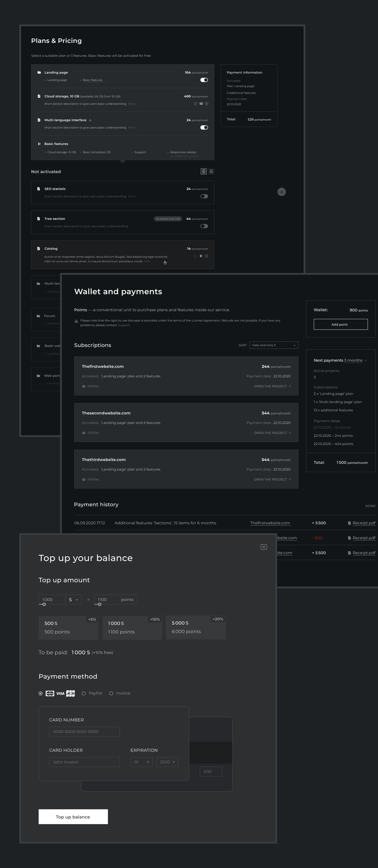Click file icon of - 500 Receipt.pdf
This screenshot has width=378, height=868.
(349, 538)
